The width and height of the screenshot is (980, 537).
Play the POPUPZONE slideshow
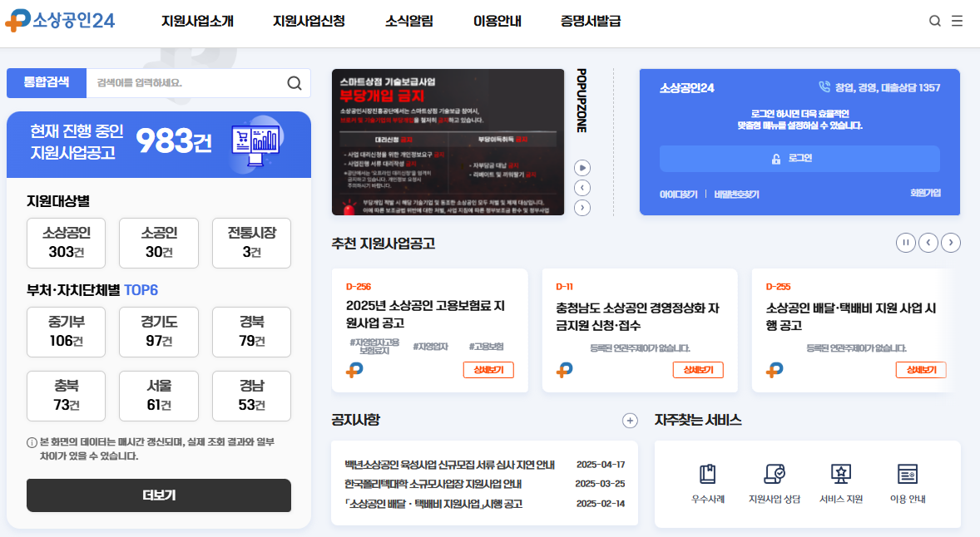(x=582, y=168)
